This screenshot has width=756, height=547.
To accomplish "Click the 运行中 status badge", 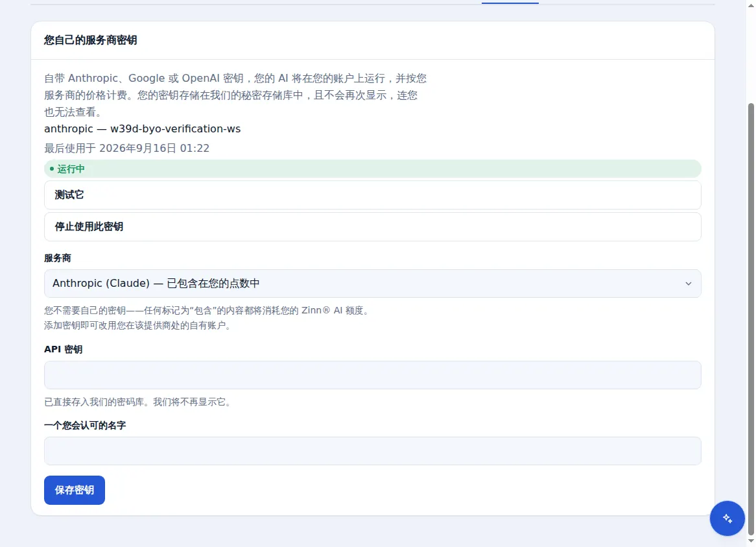I will [372, 169].
